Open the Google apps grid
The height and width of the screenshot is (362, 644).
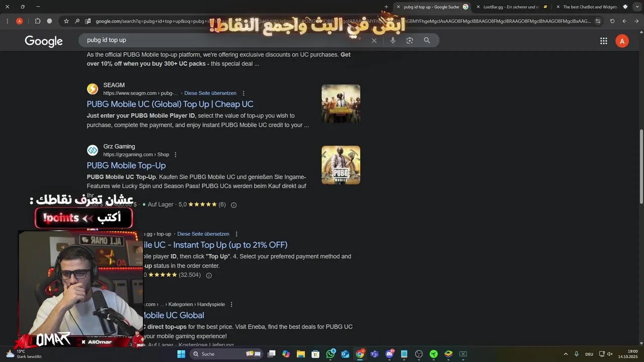click(604, 41)
